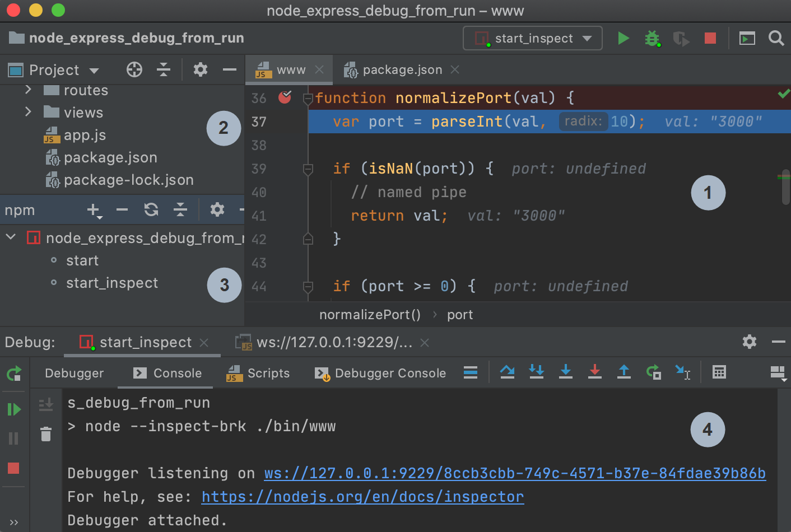Step Over in debugger toolbar
This screenshot has height=532, width=791.
(x=508, y=372)
